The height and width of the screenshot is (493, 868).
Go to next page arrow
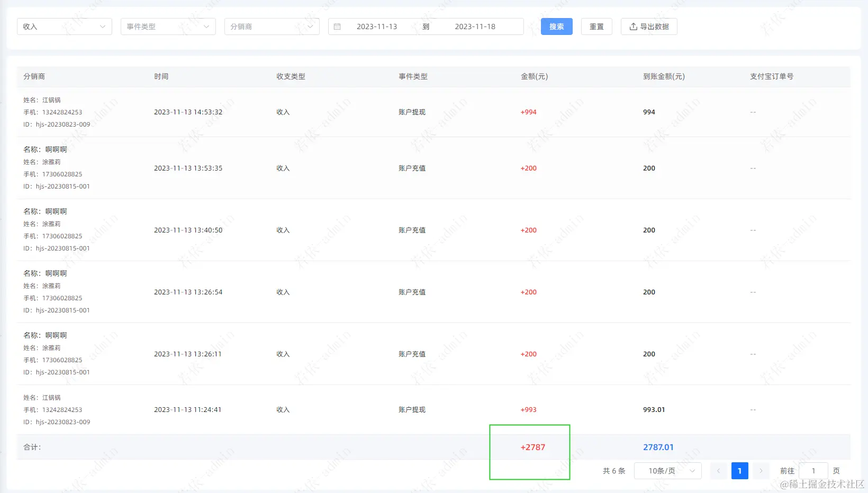click(761, 471)
